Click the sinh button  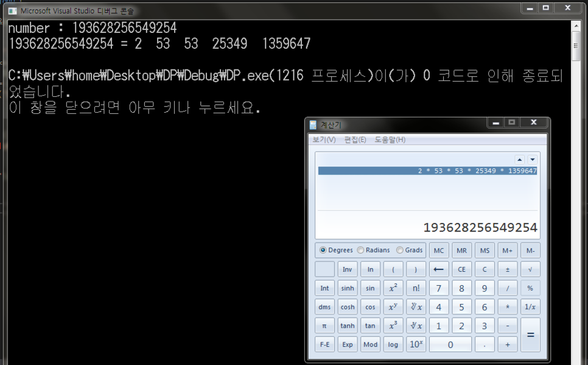pos(347,288)
